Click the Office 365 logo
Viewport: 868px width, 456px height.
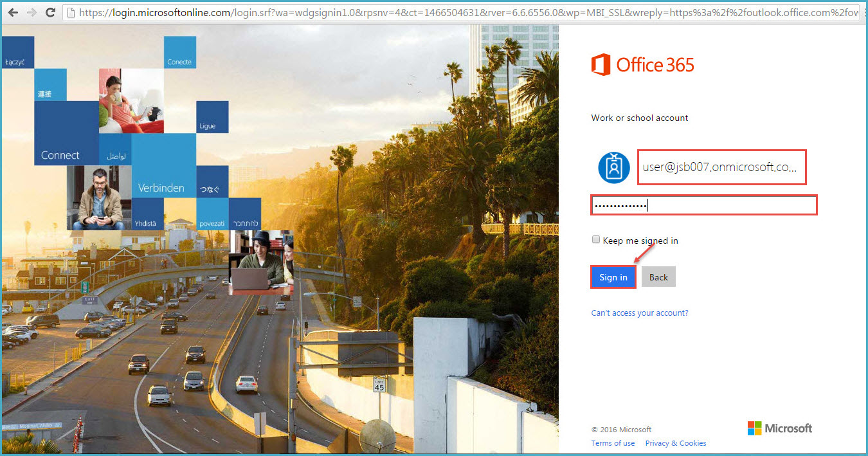click(x=642, y=65)
